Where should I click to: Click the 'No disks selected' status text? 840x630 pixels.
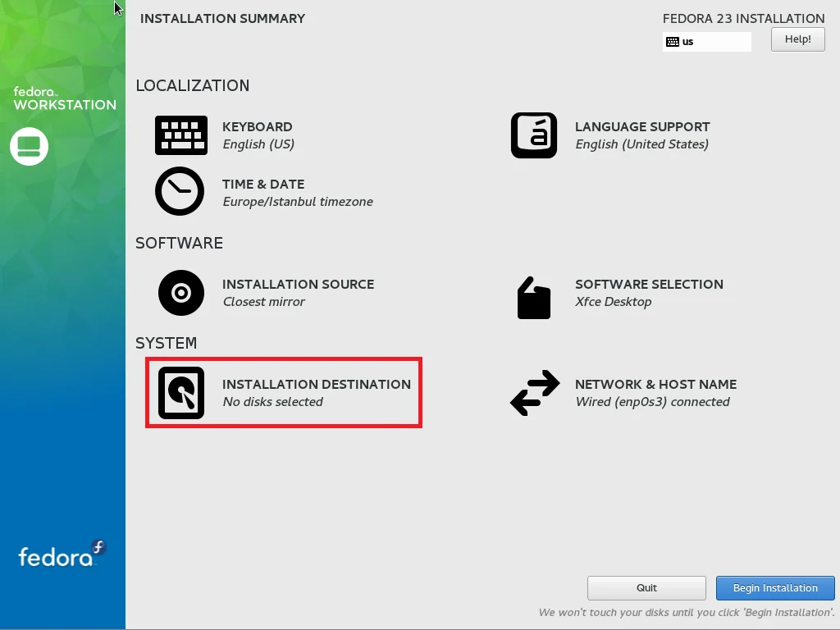[x=272, y=402]
